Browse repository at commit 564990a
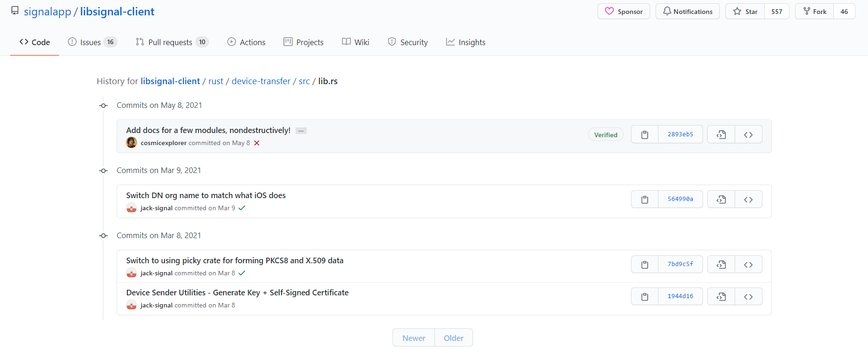Viewport: 868px width, 353px height. click(749, 200)
